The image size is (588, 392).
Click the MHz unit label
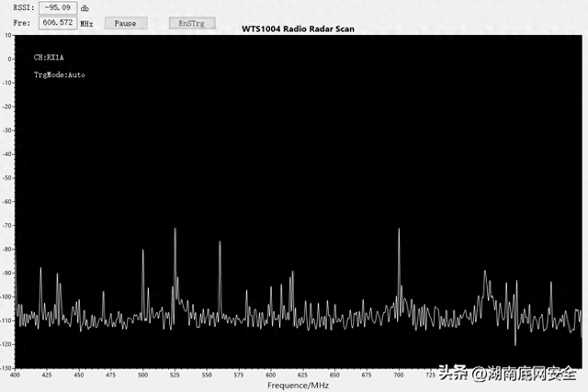[86, 24]
